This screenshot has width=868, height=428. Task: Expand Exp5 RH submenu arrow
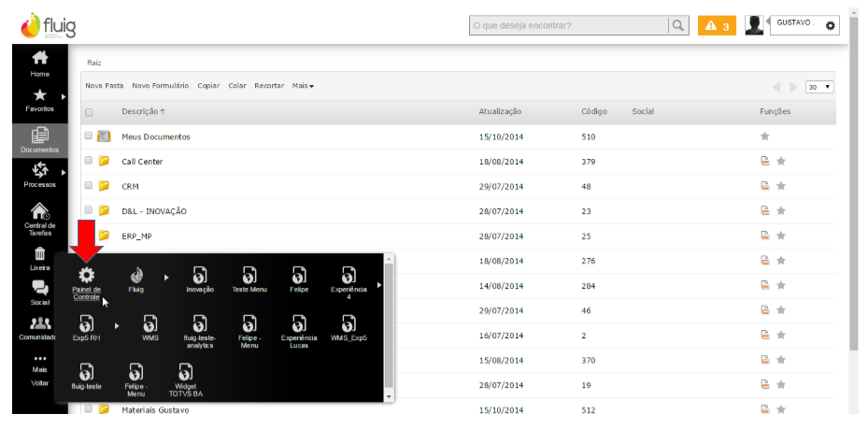click(116, 326)
